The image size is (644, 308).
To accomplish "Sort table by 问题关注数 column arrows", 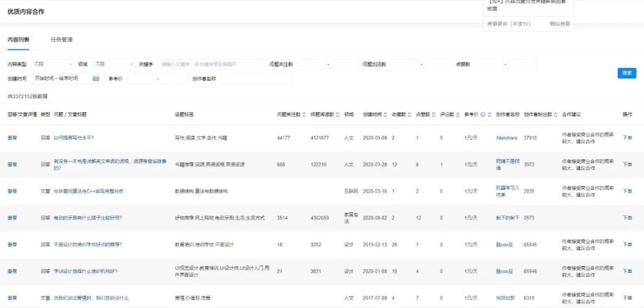I will pos(304,115).
